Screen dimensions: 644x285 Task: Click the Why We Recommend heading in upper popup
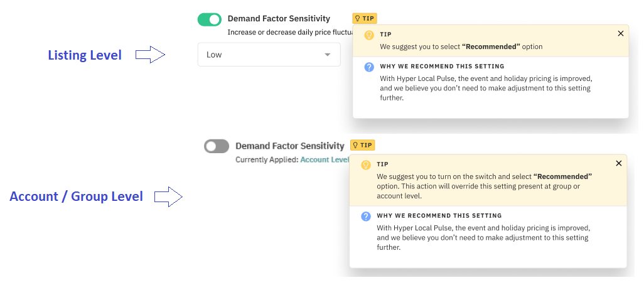pyautogui.click(x=443, y=66)
